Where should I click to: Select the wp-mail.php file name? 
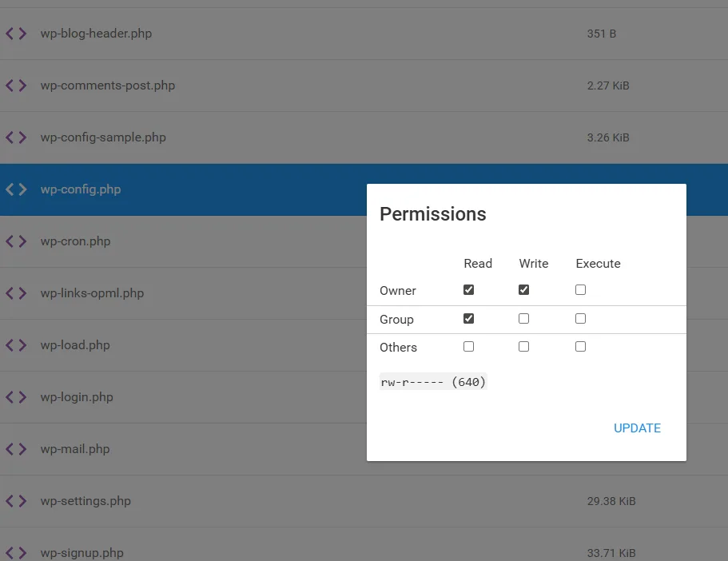tap(75, 450)
